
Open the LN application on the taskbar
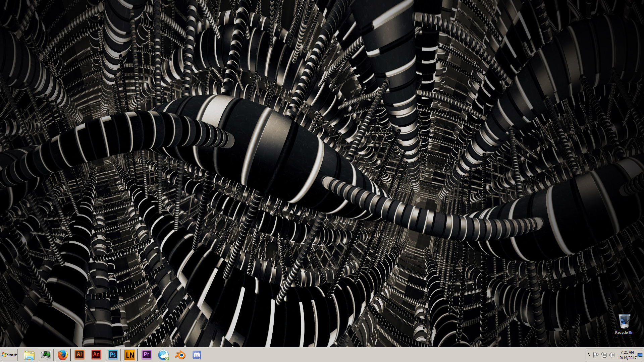[130, 355]
